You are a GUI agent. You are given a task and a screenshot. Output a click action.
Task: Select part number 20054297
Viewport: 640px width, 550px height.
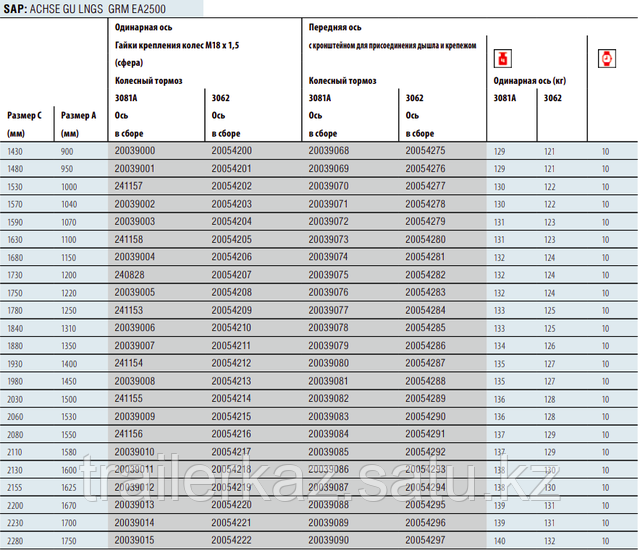coord(425,540)
